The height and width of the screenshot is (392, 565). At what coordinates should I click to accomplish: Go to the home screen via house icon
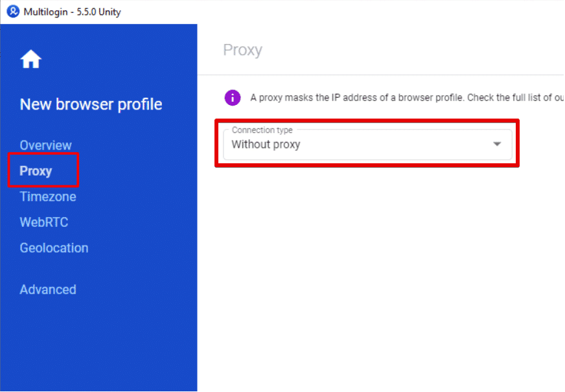(x=30, y=59)
